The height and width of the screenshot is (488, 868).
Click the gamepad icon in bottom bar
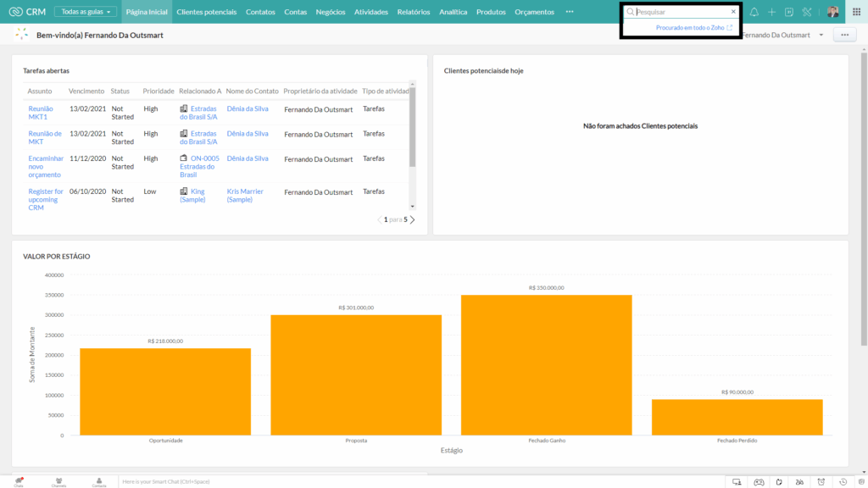(759, 482)
